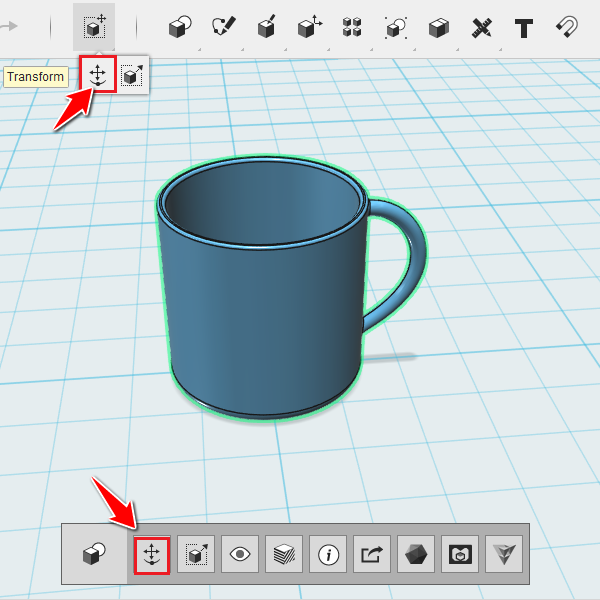The height and width of the screenshot is (600, 600).
Task: Open the Primitives tool in top toolbar
Action: [180, 27]
